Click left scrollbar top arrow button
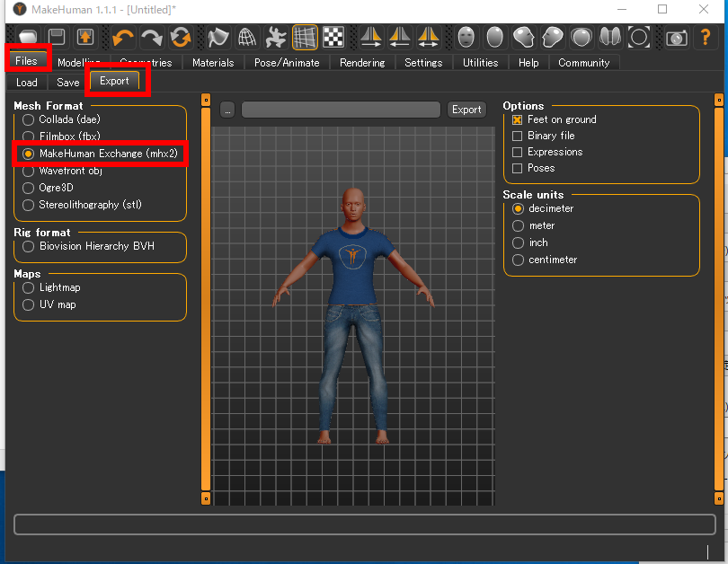The width and height of the screenshot is (728, 564). 206,100
